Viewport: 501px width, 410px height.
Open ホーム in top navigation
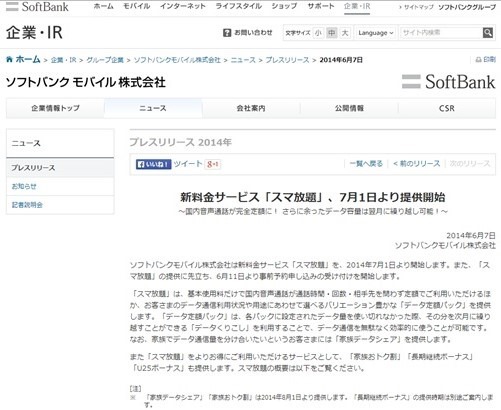pos(104,6)
